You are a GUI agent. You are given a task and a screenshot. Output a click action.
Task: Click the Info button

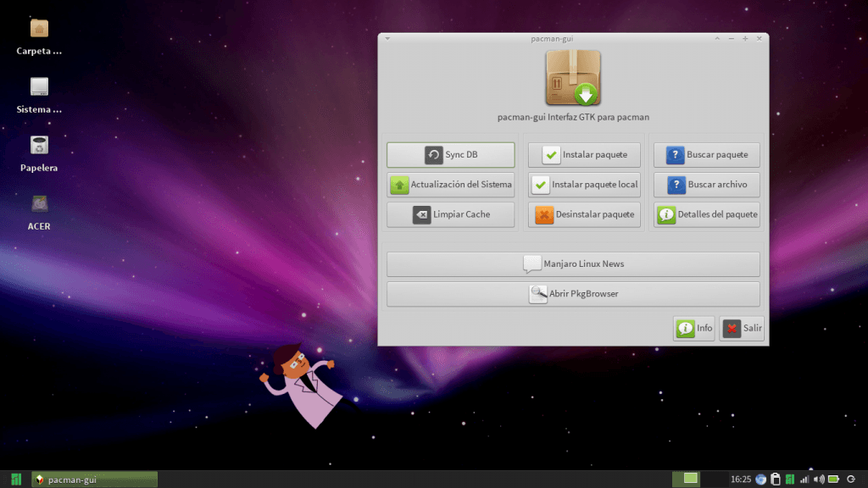click(x=694, y=329)
